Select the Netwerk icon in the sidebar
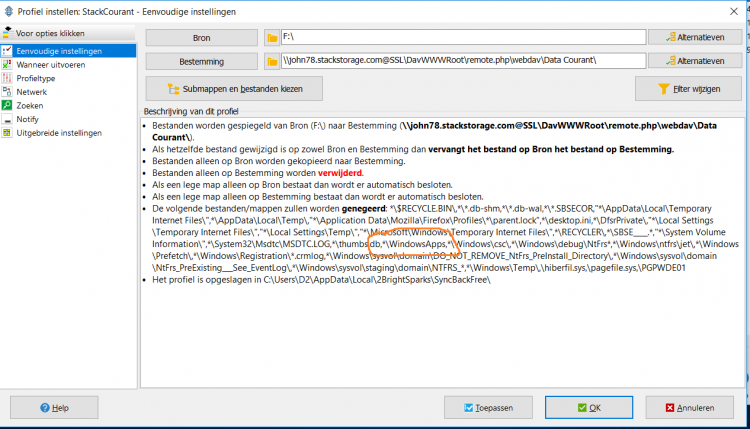Screen dimensions: 750x429 8,91
